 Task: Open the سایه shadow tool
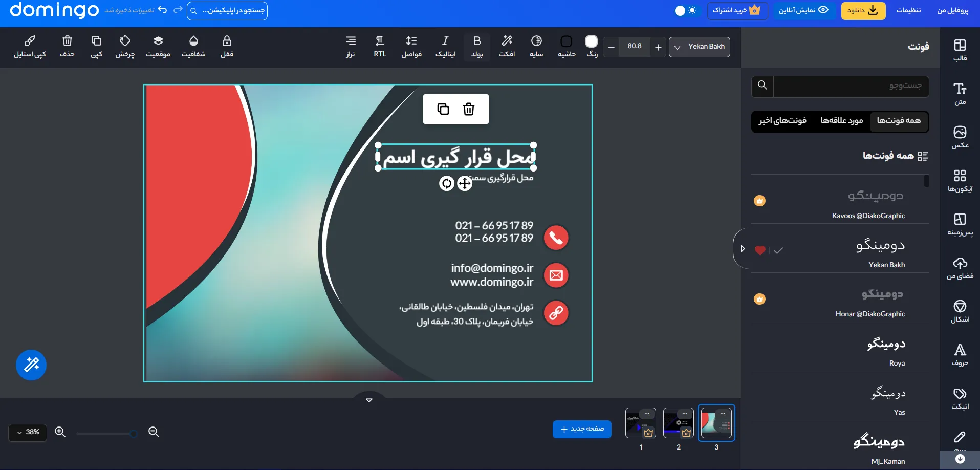pyautogui.click(x=536, y=47)
